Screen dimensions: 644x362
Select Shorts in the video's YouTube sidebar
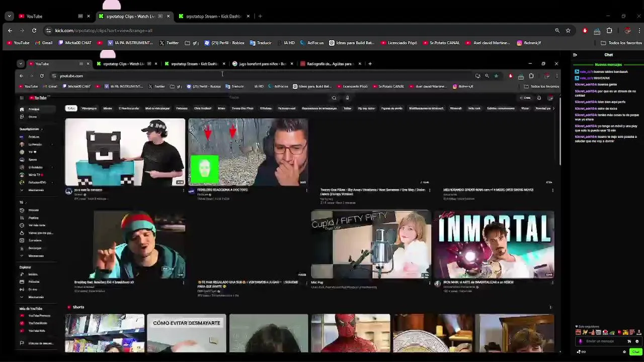click(x=33, y=117)
